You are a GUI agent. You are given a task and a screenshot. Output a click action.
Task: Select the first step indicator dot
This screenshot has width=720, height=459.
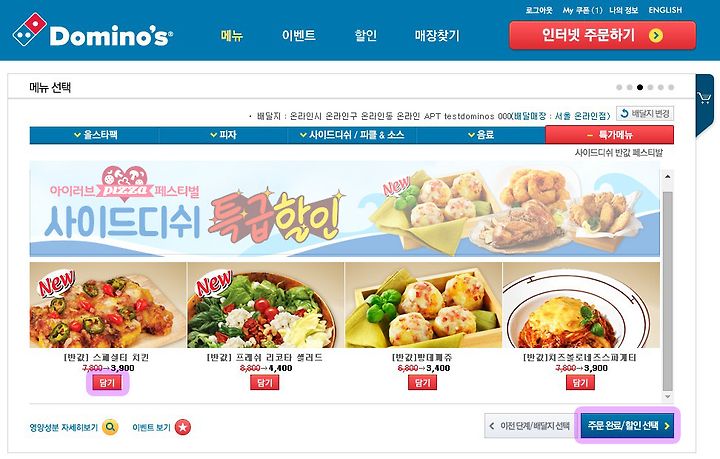619,87
